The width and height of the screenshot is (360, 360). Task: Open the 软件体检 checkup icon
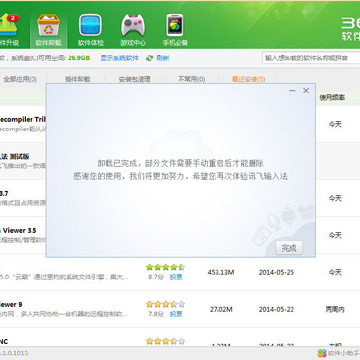pos(91,25)
